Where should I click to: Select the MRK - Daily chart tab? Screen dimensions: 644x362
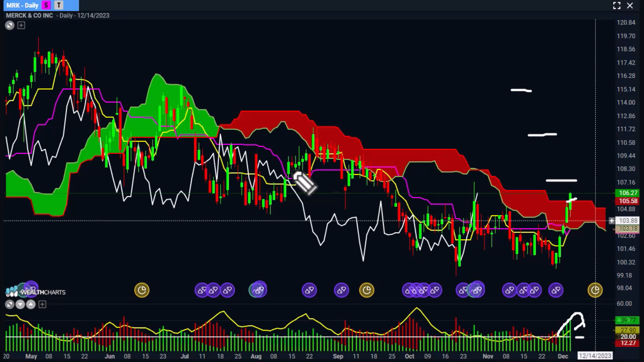click(22, 5)
